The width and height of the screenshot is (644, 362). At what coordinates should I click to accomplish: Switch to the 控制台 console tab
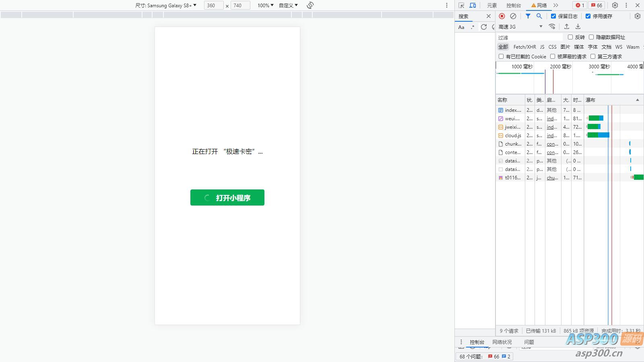514,5
